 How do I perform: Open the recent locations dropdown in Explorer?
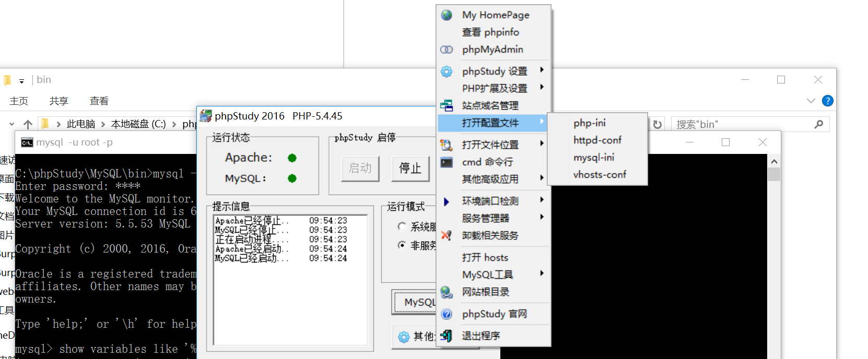click(x=11, y=124)
